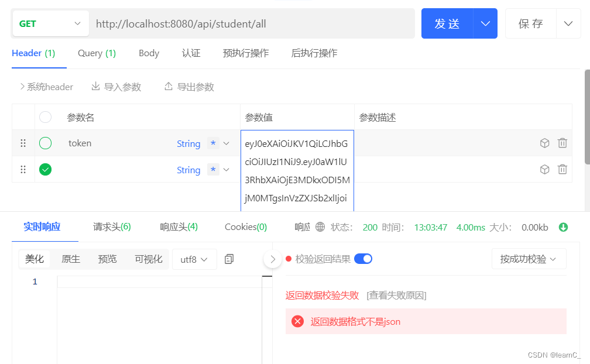Viewport: 590px width, 364px height.
Task: Open the GET request method dropdown
Action: coord(50,23)
